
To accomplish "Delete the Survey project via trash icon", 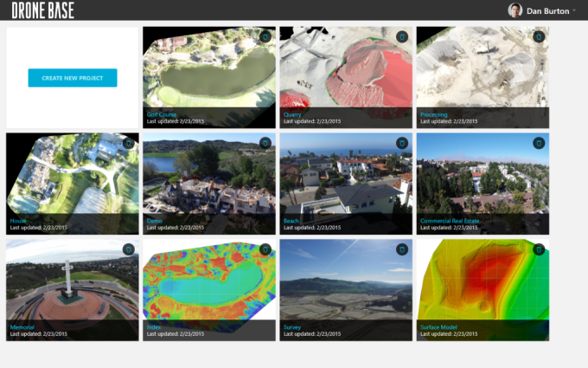I will pos(402,249).
